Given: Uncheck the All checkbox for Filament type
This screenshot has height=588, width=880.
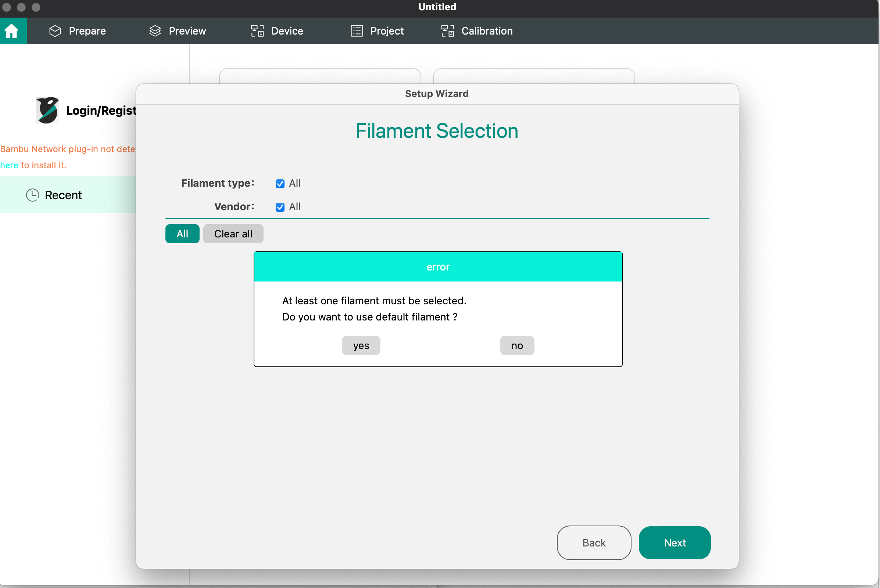Looking at the screenshot, I should (x=280, y=183).
